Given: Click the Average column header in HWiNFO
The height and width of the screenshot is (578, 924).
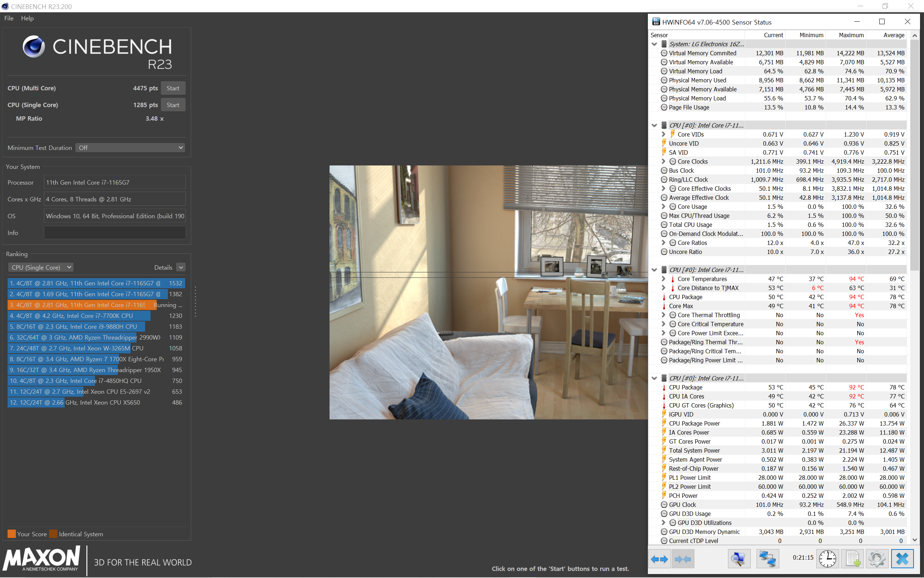Looking at the screenshot, I should tap(886, 35).
